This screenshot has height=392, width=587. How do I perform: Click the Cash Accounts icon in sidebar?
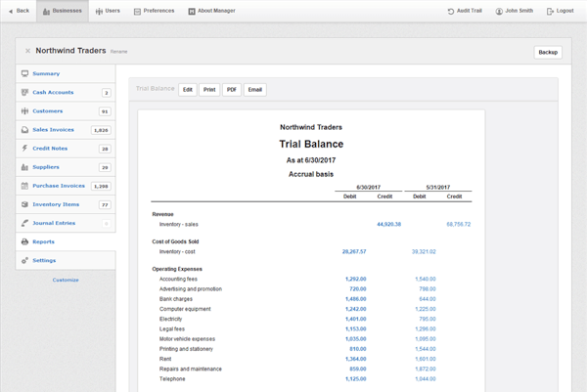coord(24,93)
